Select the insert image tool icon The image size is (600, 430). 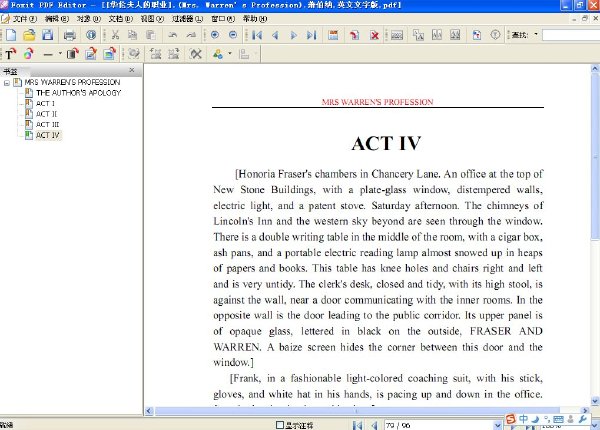click(x=91, y=54)
